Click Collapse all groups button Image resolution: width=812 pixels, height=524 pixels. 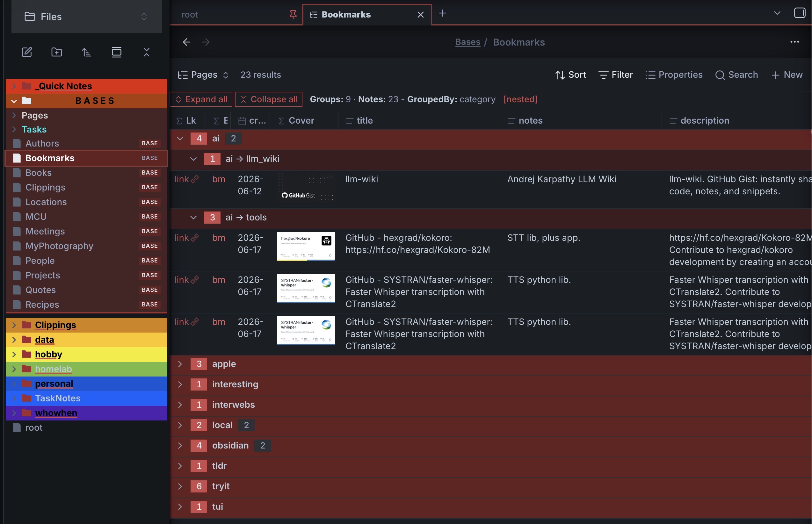pyautogui.click(x=269, y=99)
